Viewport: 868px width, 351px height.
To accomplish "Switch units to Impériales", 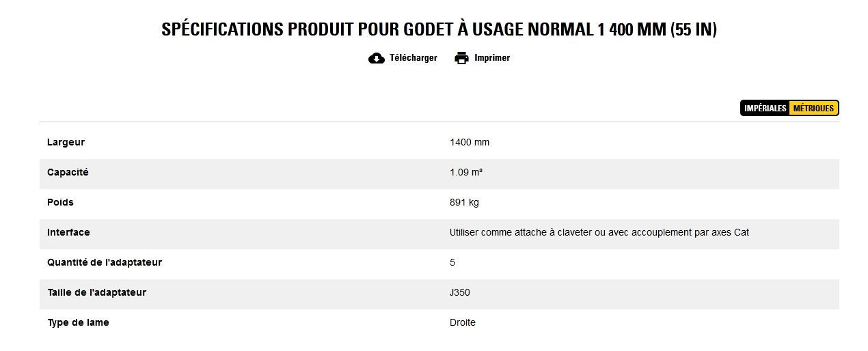I will click(x=765, y=109).
